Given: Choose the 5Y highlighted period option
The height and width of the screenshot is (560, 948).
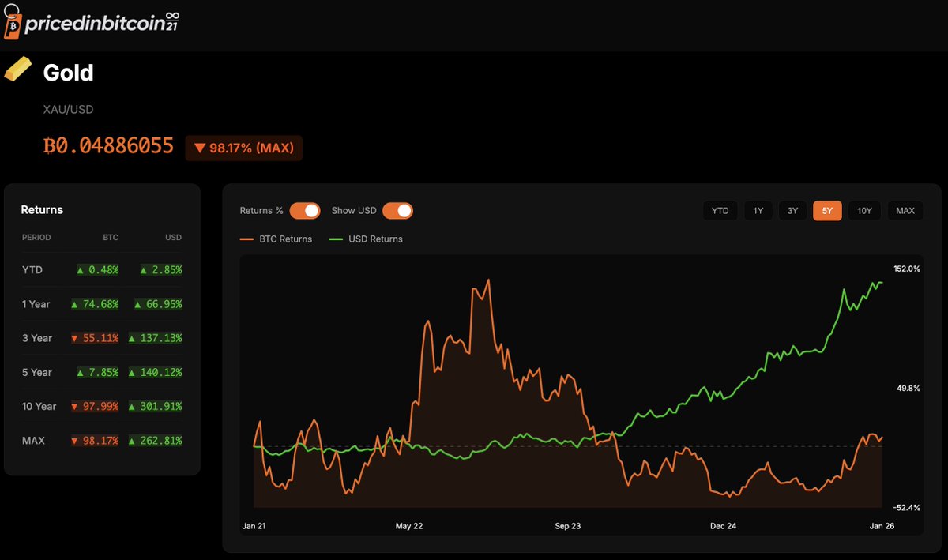Looking at the screenshot, I should pos(827,210).
